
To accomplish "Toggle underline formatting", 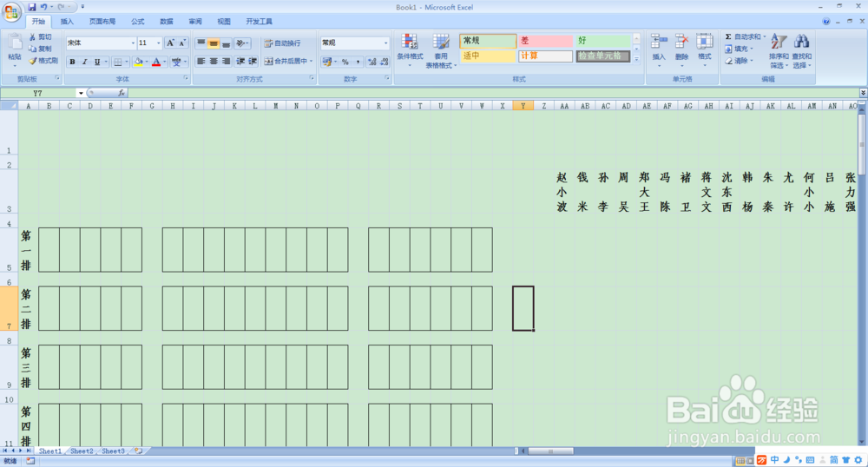I will (97, 62).
